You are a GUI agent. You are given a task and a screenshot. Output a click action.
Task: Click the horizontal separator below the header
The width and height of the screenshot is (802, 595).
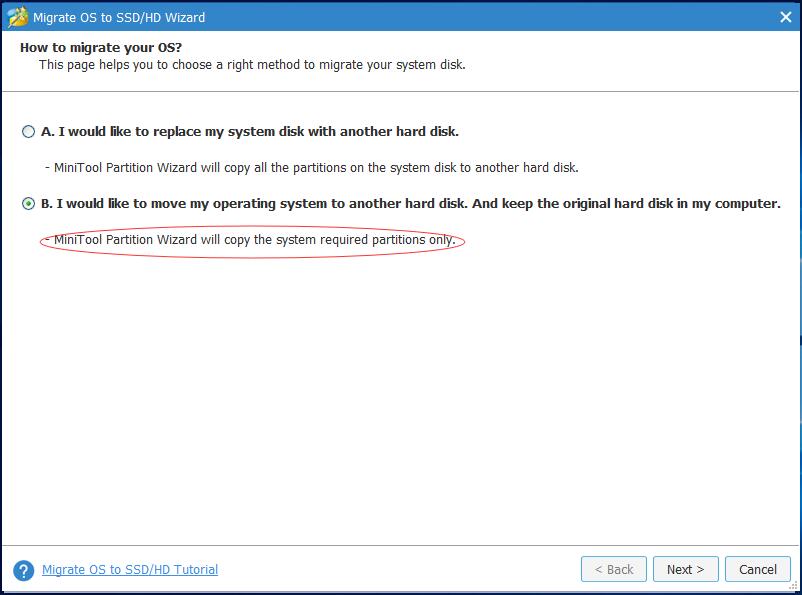click(400, 92)
